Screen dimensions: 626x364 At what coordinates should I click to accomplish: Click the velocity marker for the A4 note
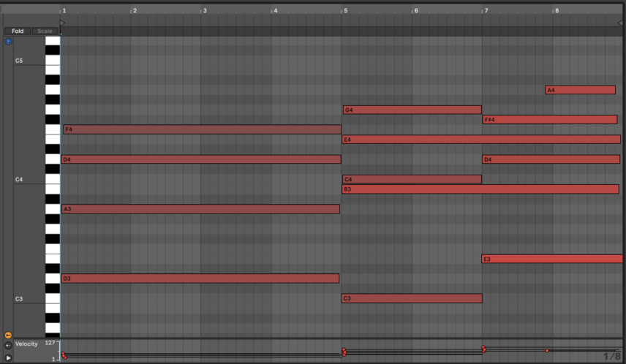547,350
